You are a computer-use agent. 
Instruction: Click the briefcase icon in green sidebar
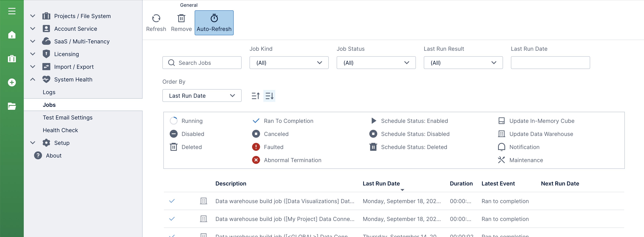11,58
